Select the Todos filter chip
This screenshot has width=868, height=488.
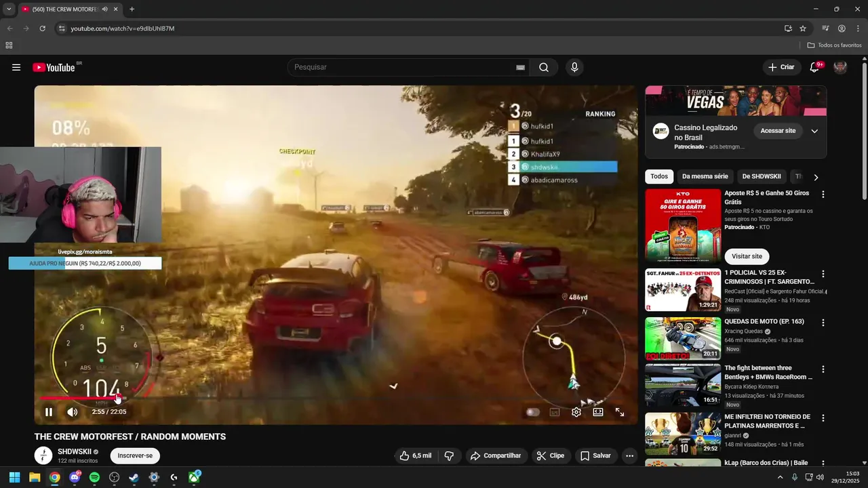pos(659,176)
